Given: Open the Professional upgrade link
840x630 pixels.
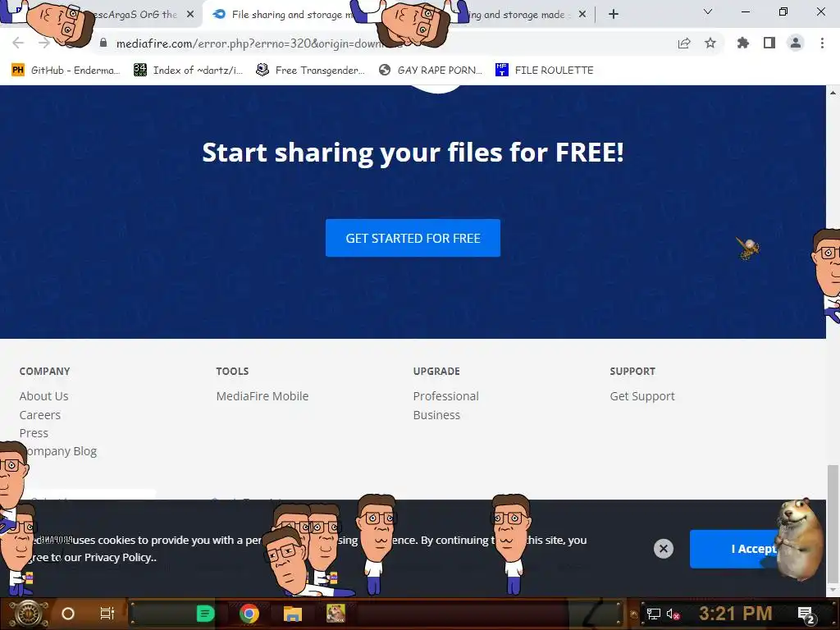Looking at the screenshot, I should (x=445, y=396).
